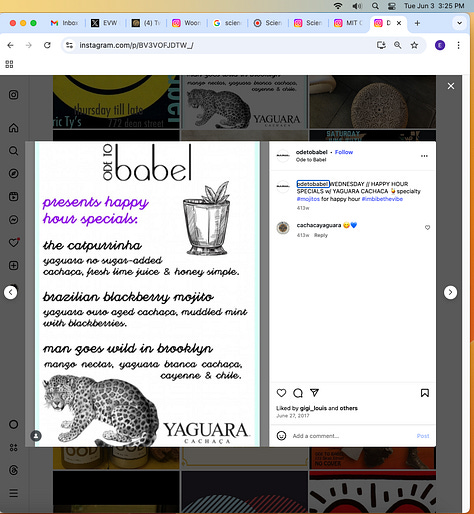Save post with bookmark icon
Image resolution: width=474 pixels, height=514 pixels.
coord(425,393)
